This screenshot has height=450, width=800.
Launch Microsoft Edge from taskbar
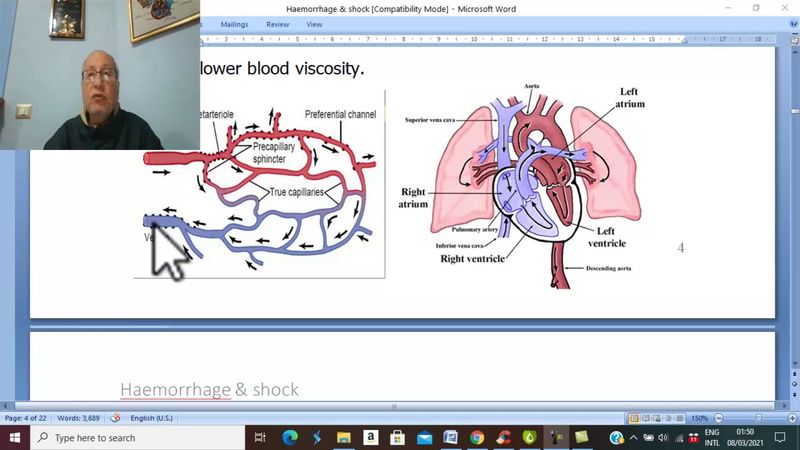tap(290, 438)
